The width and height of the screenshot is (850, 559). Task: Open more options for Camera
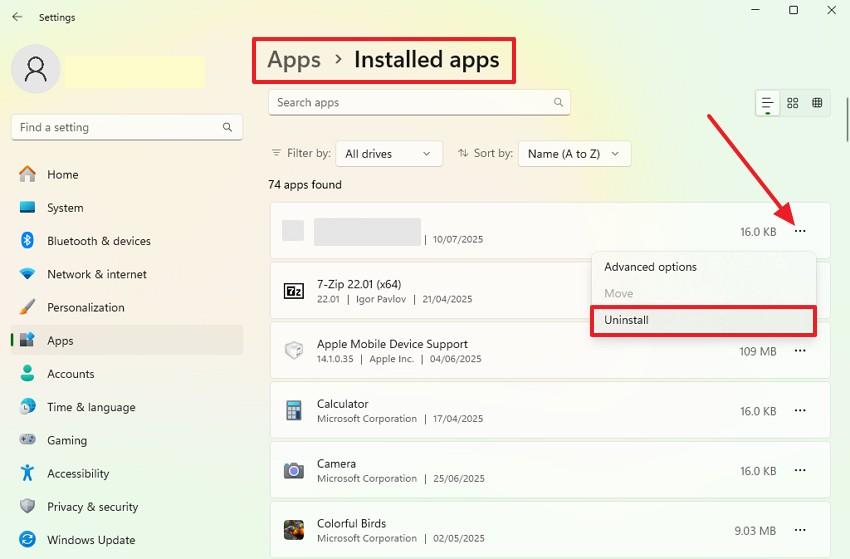pos(800,470)
